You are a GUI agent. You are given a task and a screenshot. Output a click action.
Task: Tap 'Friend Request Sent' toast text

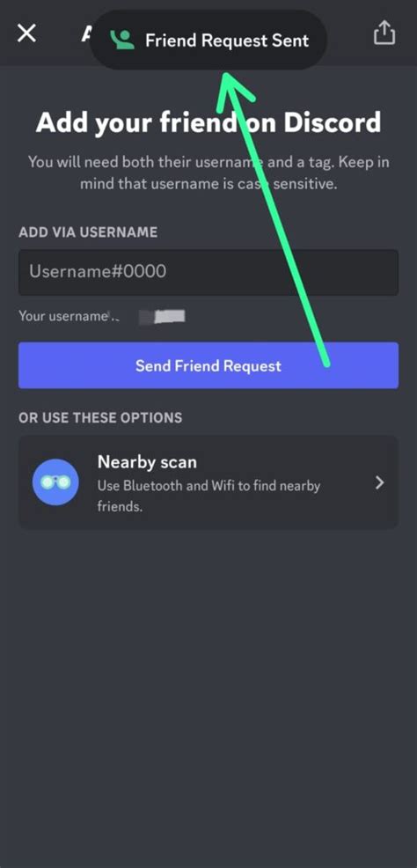[227, 40]
